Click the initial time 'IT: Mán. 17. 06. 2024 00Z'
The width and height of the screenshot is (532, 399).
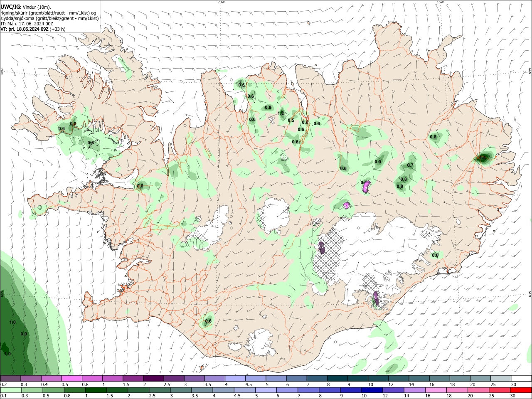point(27,24)
